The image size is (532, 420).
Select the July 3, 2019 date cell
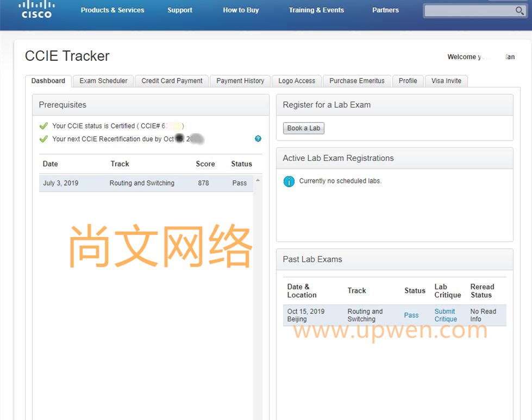point(61,183)
